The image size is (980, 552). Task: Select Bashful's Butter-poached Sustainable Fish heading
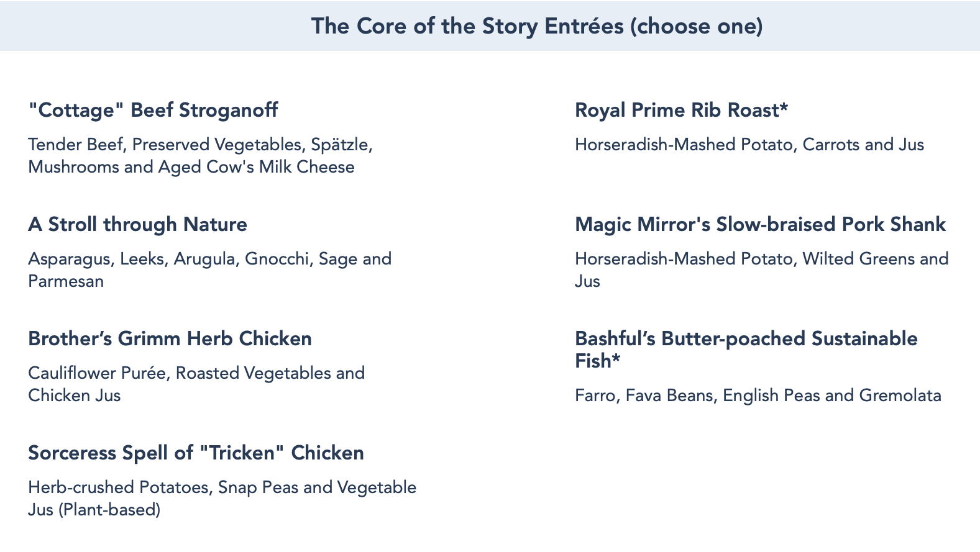(746, 339)
